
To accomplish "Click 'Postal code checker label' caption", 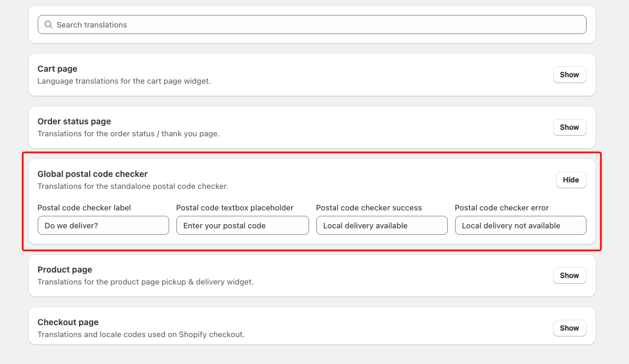I will coord(84,207).
